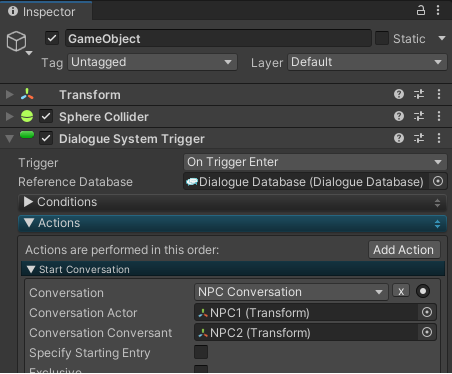Clear the conversation with x button

pos(401,291)
